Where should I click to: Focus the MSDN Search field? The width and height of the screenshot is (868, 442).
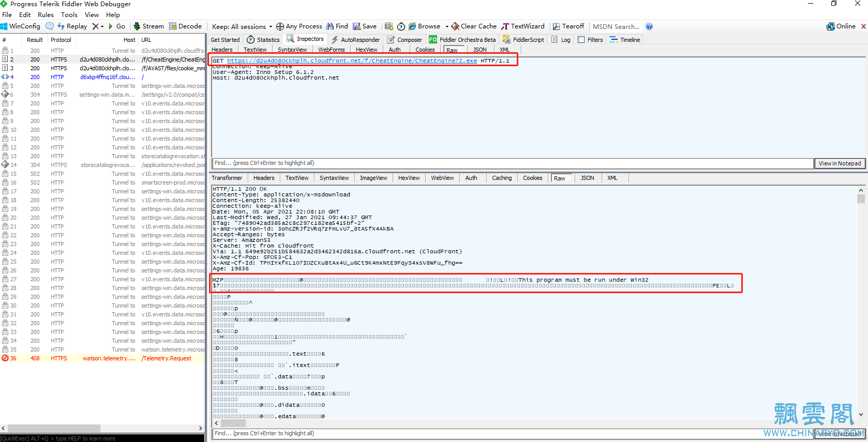[x=616, y=27]
